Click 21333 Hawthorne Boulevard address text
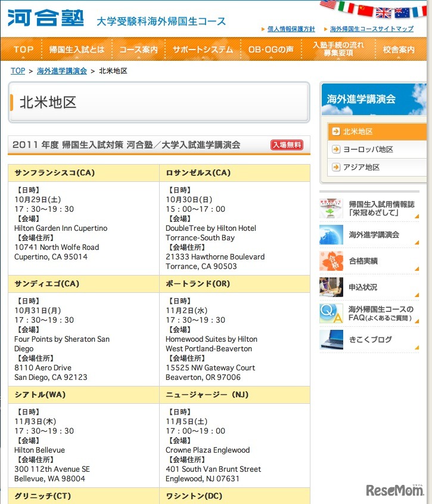Screen dimensions: 432x504 (x=215, y=257)
